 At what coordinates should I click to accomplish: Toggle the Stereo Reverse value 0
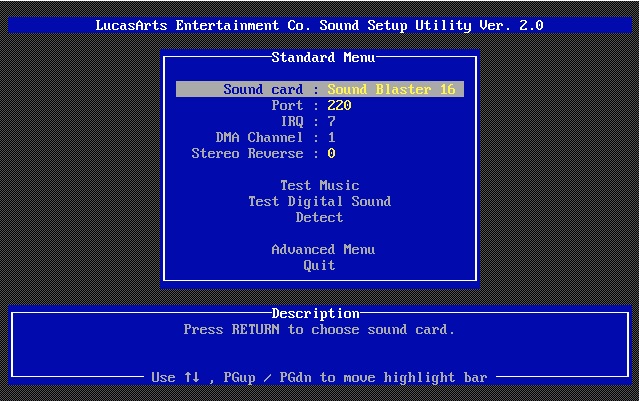click(x=331, y=153)
